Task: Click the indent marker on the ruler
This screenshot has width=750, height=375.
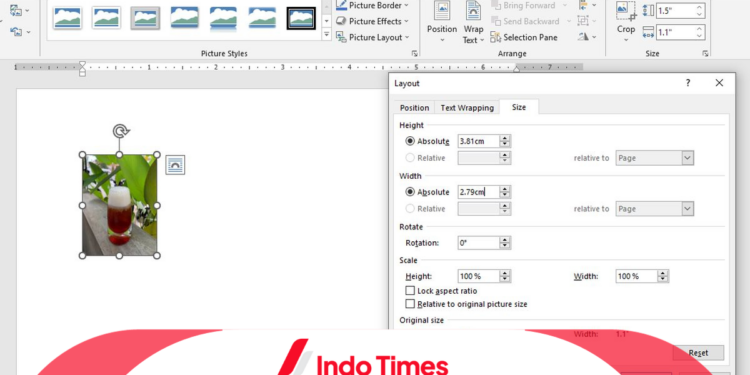Action: pos(82,68)
